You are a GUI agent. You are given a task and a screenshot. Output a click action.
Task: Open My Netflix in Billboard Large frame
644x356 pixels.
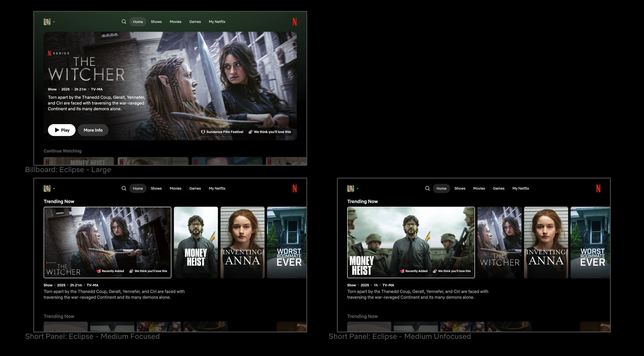point(217,22)
